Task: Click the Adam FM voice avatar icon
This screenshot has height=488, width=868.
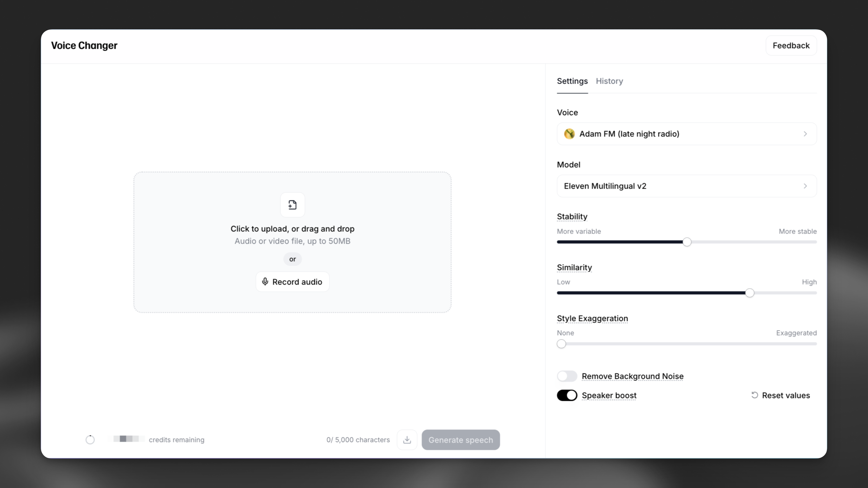Action: (x=569, y=134)
